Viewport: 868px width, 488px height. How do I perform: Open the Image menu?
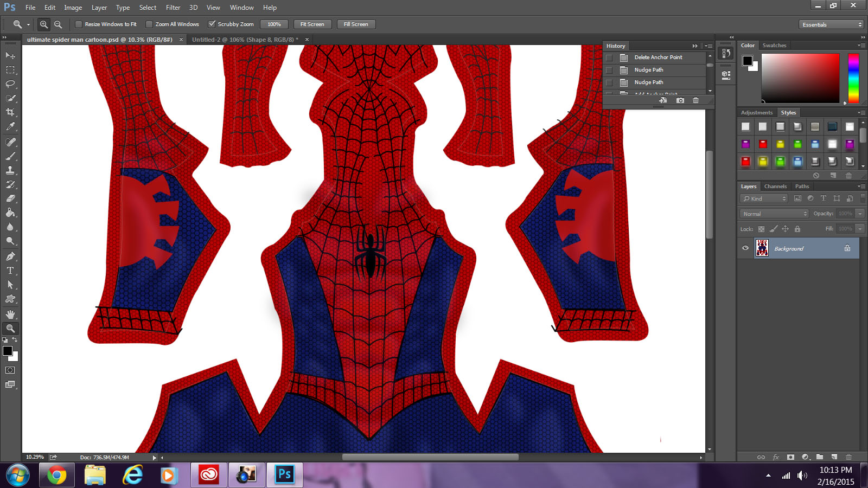click(x=73, y=8)
